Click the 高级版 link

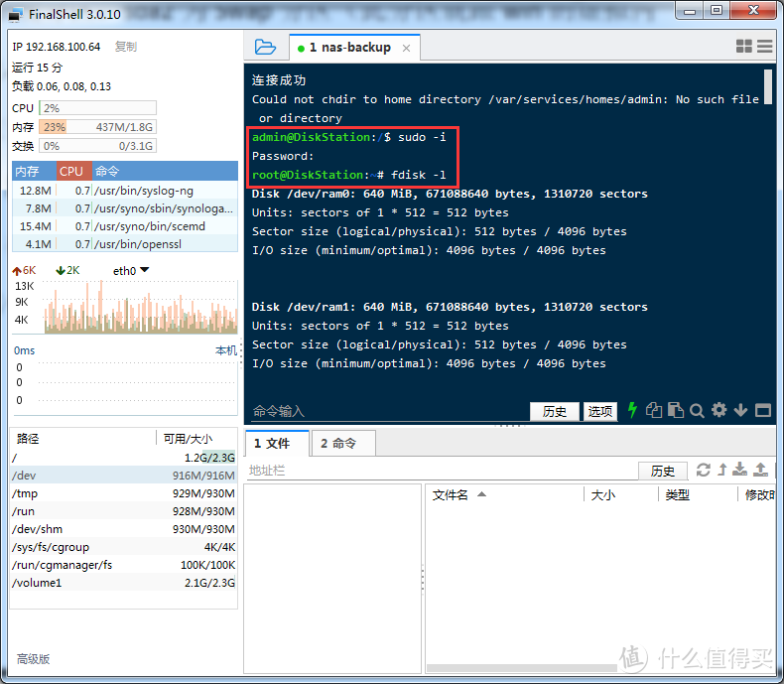tap(33, 659)
